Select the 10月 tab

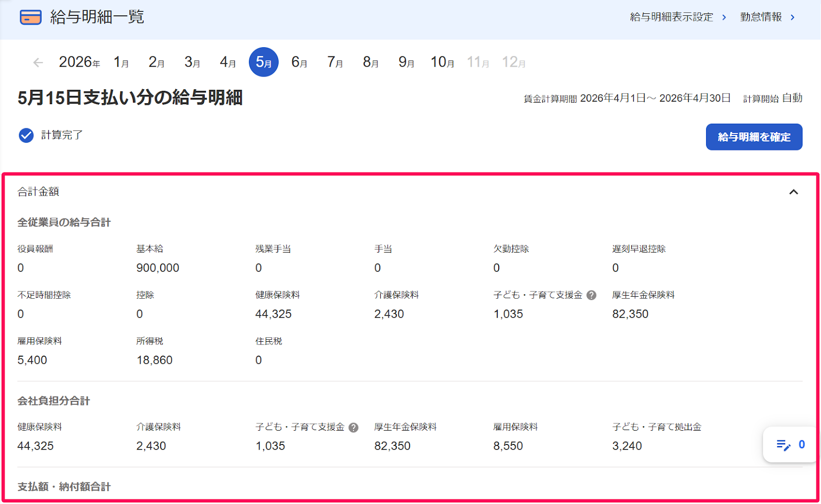point(442,63)
